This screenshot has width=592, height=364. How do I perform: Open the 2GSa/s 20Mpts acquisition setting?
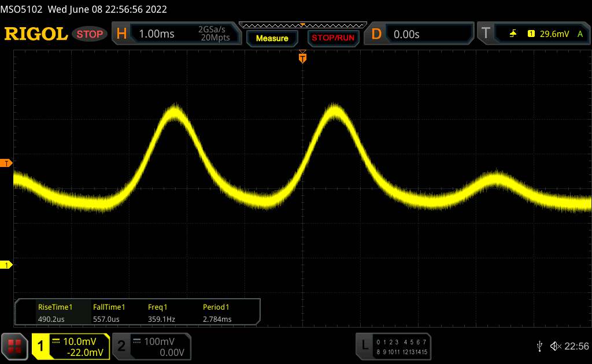click(214, 34)
